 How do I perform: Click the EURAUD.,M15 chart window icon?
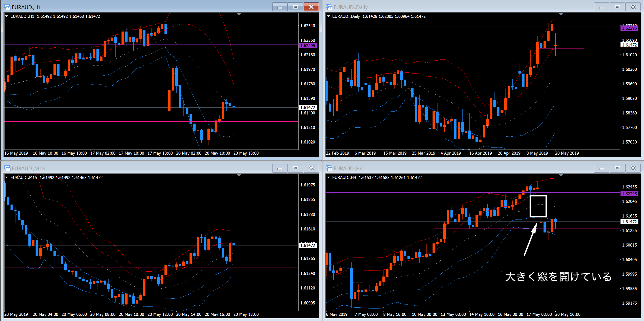(7, 168)
